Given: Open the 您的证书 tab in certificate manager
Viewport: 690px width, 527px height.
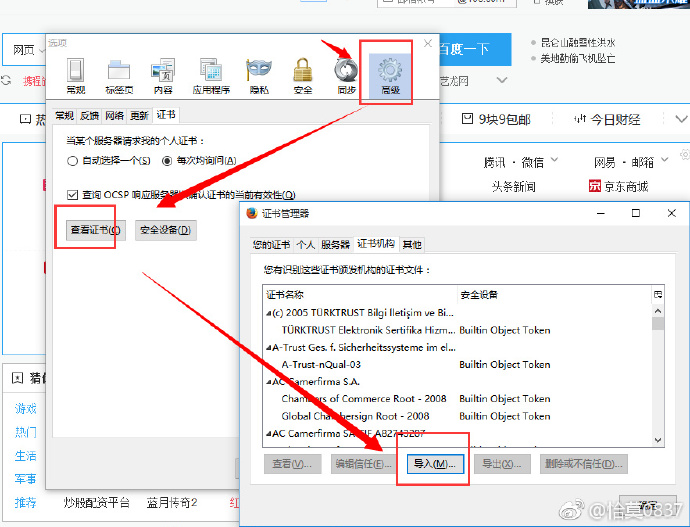Looking at the screenshot, I should 271,245.
